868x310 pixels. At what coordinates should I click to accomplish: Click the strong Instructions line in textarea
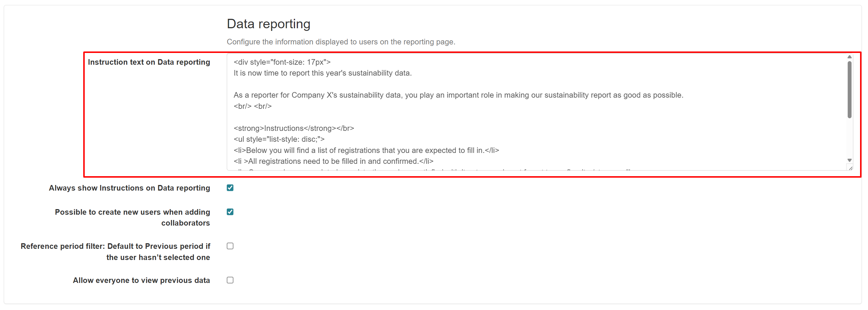pos(294,128)
